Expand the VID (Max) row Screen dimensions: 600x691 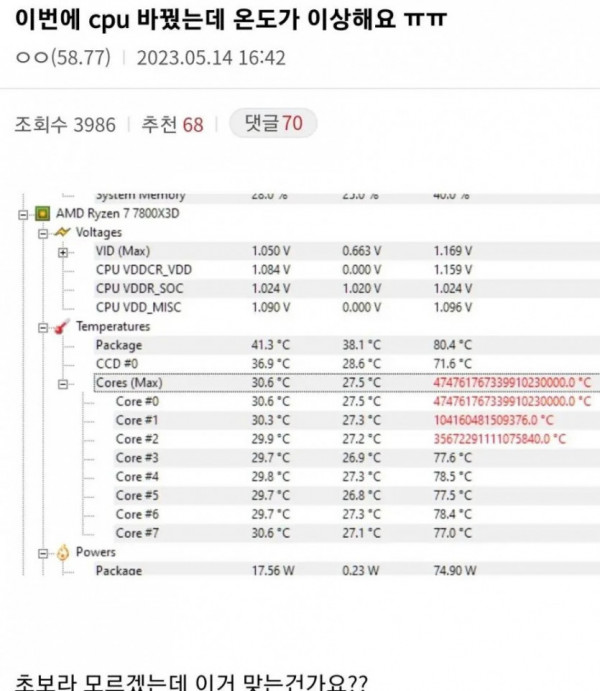(63, 253)
